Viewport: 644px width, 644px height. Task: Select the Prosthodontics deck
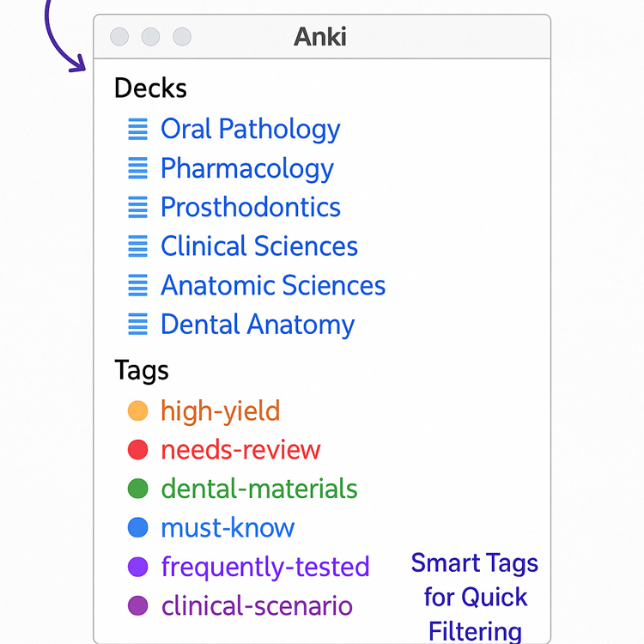point(251,207)
